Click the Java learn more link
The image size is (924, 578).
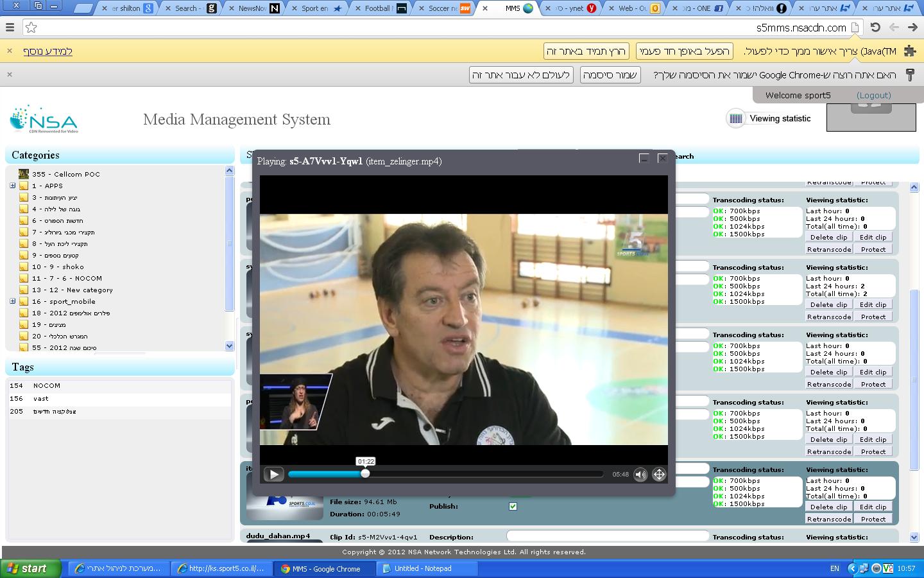pos(48,51)
